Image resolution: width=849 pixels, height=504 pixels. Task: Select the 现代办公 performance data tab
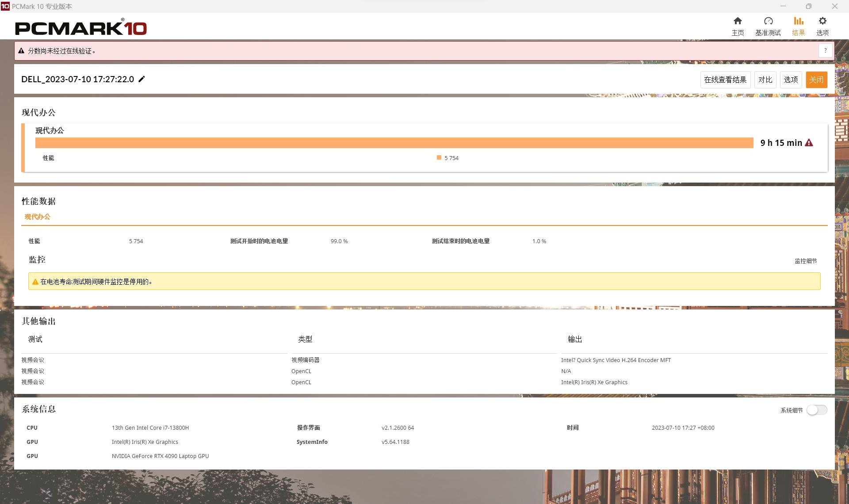38,217
